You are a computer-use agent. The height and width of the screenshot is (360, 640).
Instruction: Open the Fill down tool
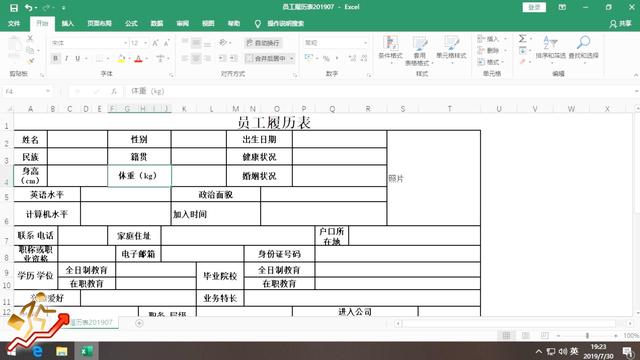[x=522, y=50]
